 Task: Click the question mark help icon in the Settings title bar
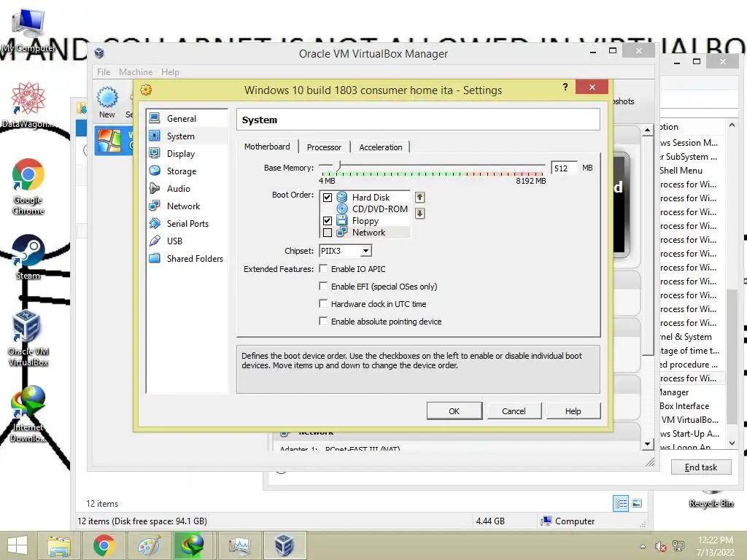565,87
